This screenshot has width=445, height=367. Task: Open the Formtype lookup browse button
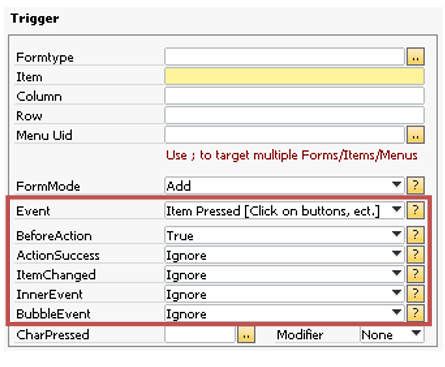tap(415, 57)
